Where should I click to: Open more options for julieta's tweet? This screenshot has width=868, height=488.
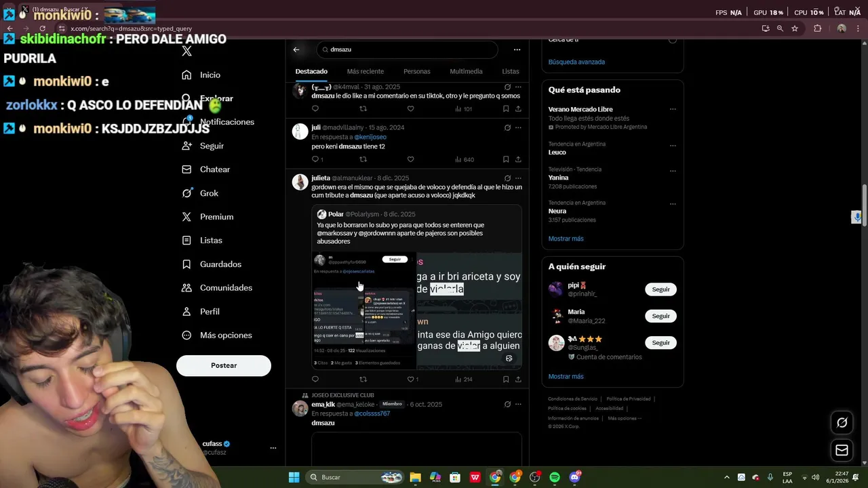(518, 178)
